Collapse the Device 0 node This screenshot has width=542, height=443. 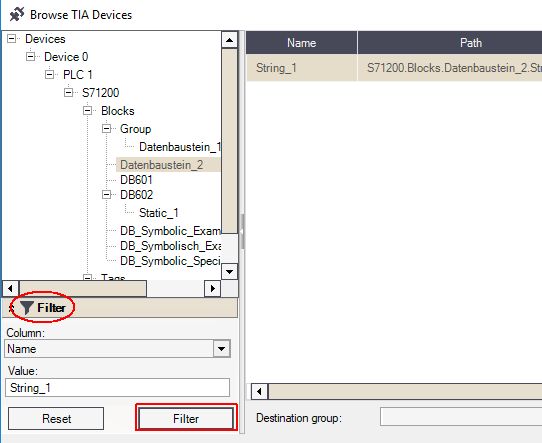click(x=31, y=56)
